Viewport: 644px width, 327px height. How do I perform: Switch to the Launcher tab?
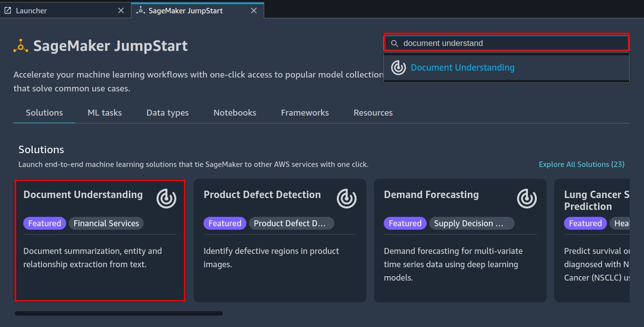(65, 10)
